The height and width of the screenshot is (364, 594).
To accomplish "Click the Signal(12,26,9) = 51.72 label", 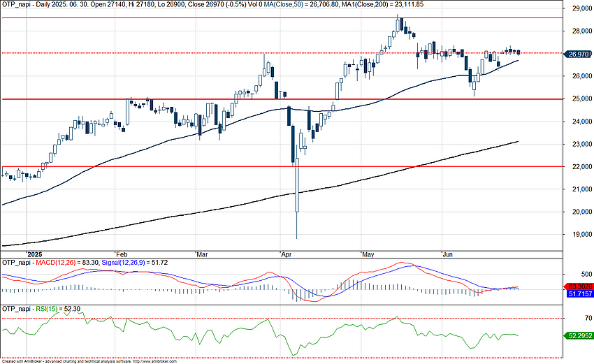I will pos(135,263).
